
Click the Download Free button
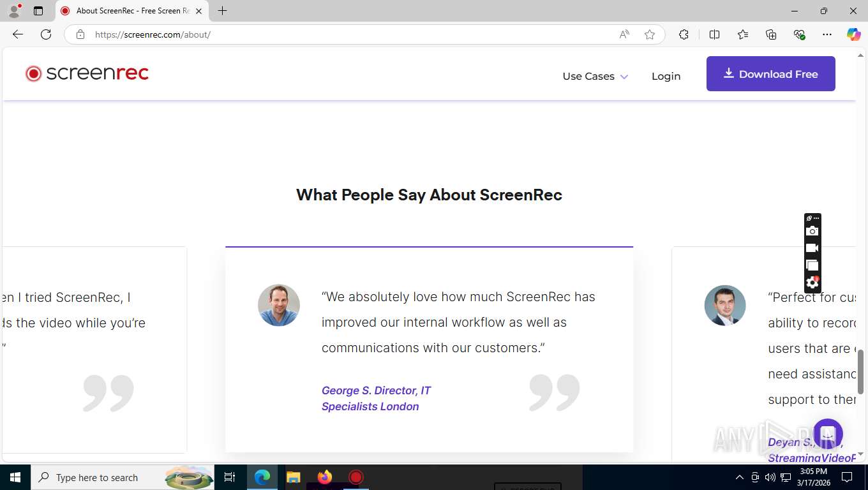[x=770, y=73]
